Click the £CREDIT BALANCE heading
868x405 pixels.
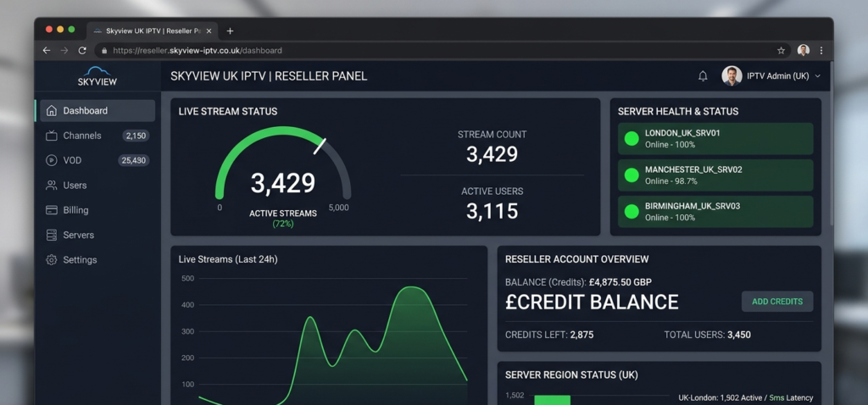click(x=592, y=302)
